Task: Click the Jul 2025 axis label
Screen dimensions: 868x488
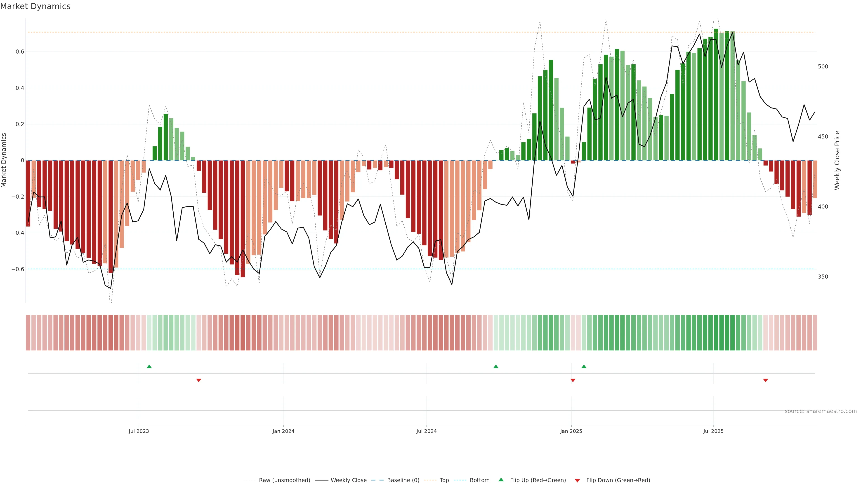Action: tap(713, 431)
